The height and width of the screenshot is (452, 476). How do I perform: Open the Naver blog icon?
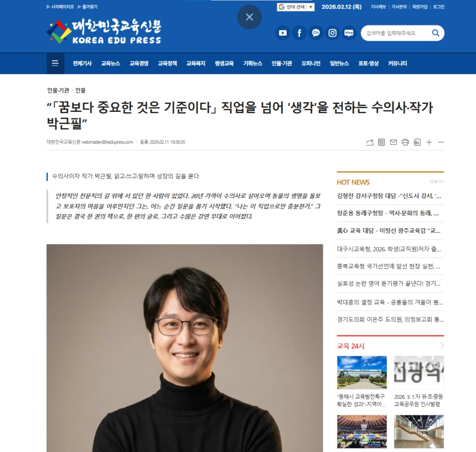click(349, 33)
